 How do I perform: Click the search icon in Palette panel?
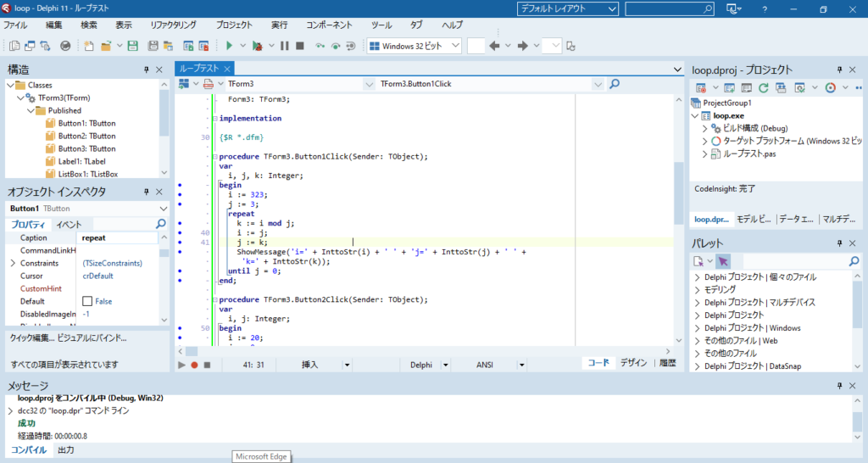click(854, 261)
